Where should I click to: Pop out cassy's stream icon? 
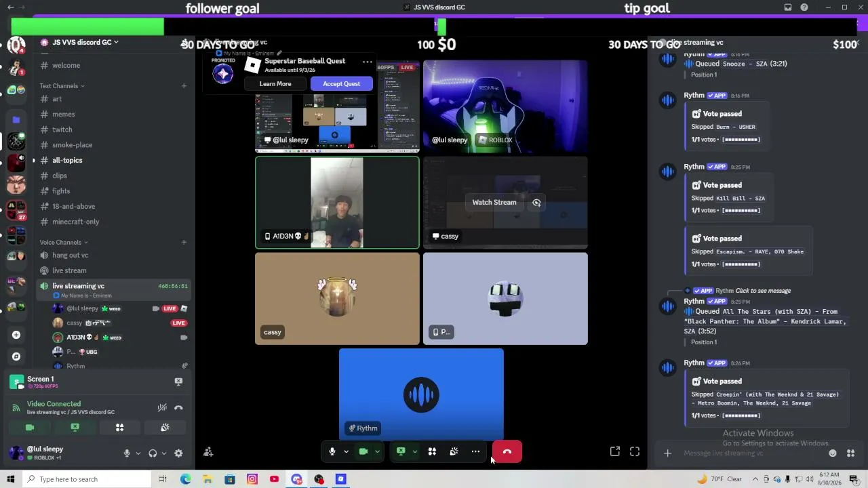click(x=536, y=202)
